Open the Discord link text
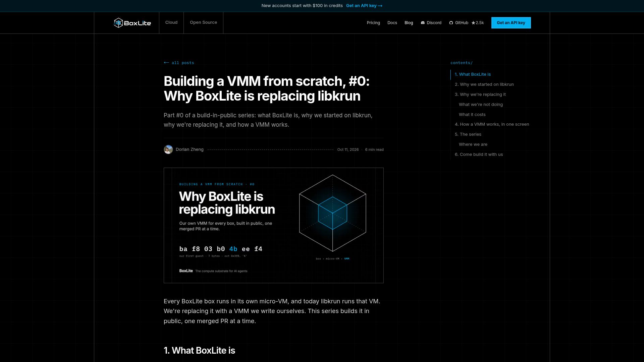 (434, 23)
